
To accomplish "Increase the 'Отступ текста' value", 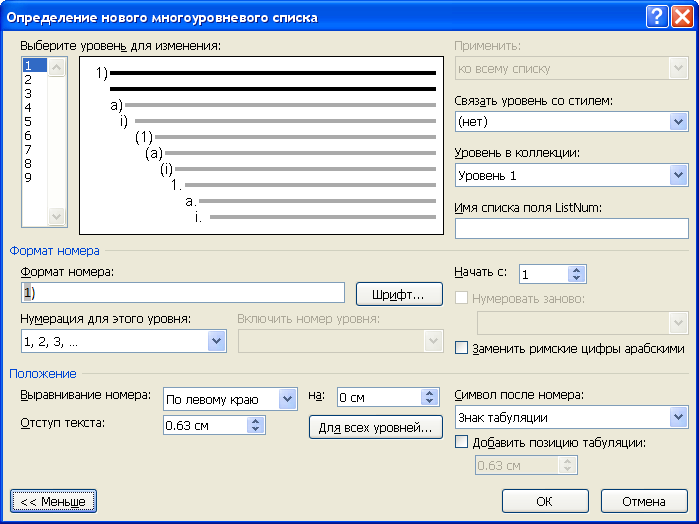I will [x=255, y=421].
